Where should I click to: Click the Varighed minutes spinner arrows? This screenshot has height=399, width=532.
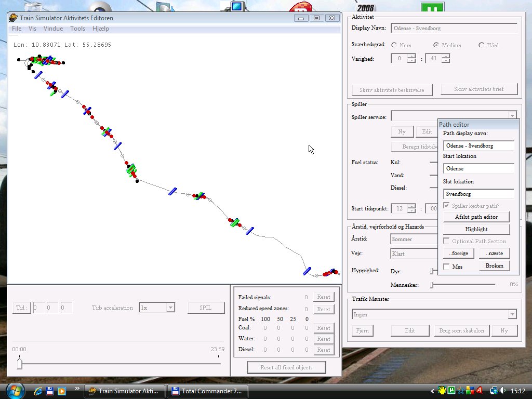coord(445,58)
